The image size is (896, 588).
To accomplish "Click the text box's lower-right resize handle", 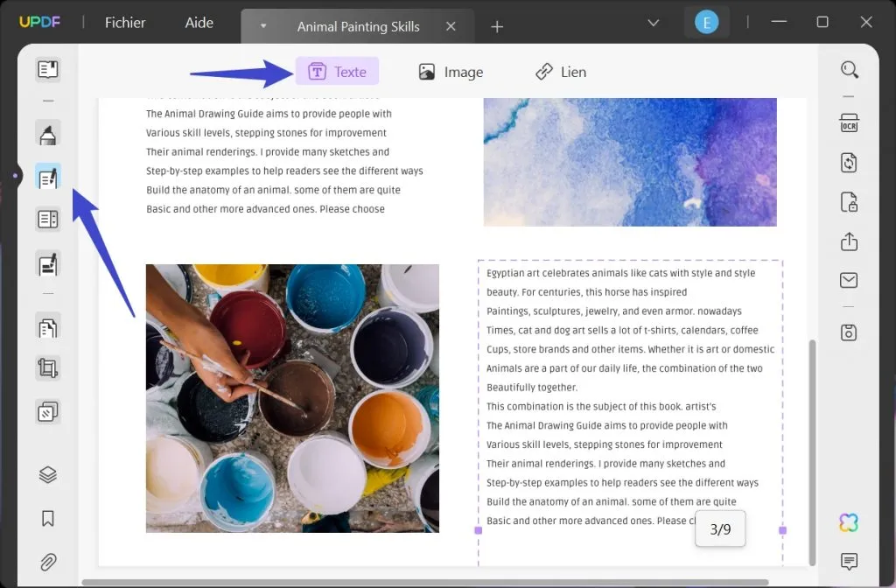I will pos(783,530).
